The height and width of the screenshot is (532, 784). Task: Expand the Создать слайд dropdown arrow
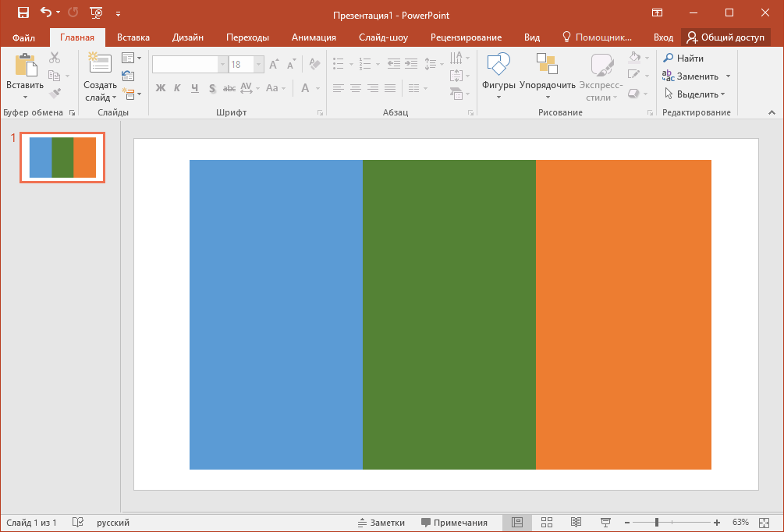click(114, 98)
